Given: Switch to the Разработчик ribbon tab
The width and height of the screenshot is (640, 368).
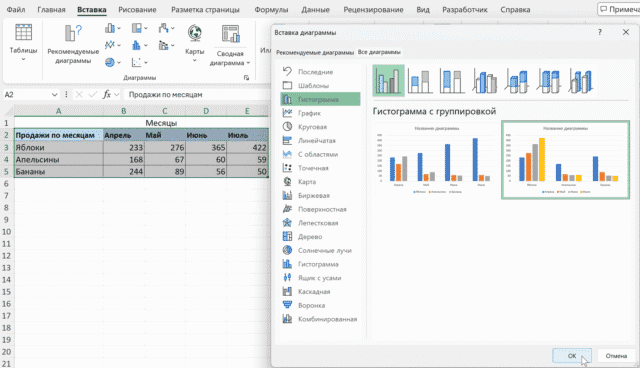Looking at the screenshot, I should tap(465, 9).
